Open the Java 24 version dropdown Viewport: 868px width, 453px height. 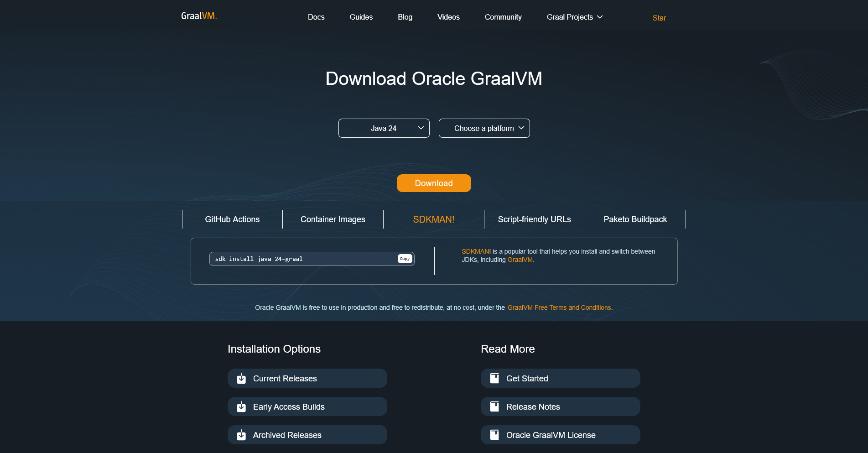384,128
